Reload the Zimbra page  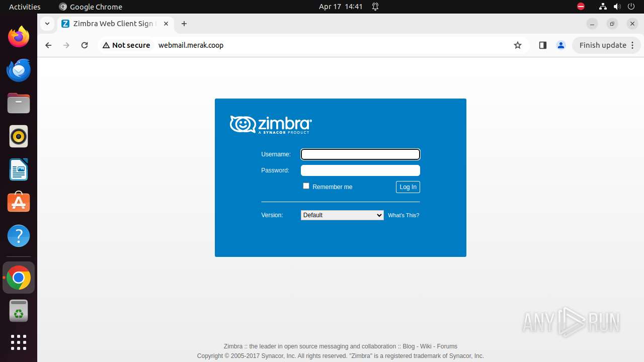pos(85,45)
